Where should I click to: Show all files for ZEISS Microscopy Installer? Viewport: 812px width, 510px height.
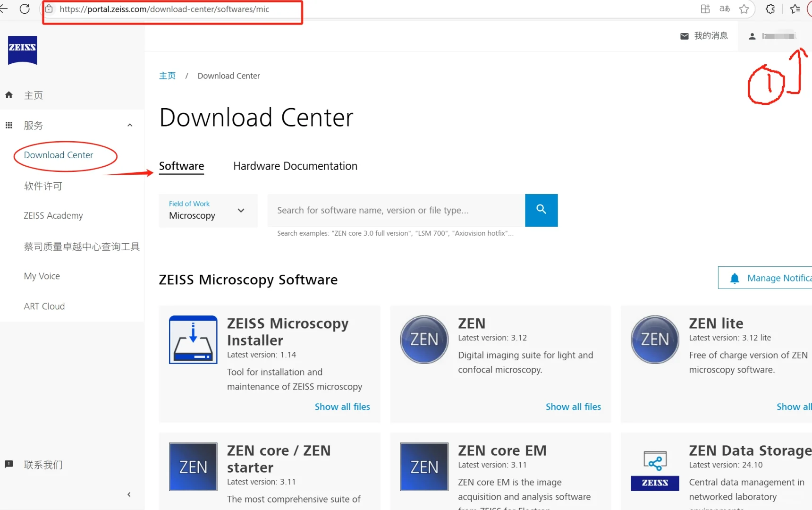(x=342, y=407)
